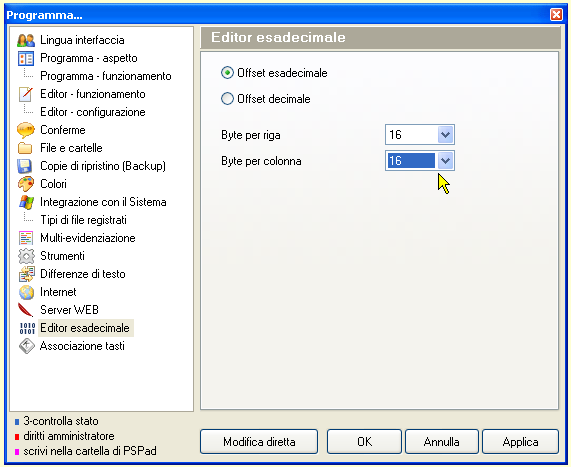The width and height of the screenshot is (571, 467).
Task: Click the Multi-evidenziazione colored lines icon
Action: pyautogui.click(x=26, y=238)
